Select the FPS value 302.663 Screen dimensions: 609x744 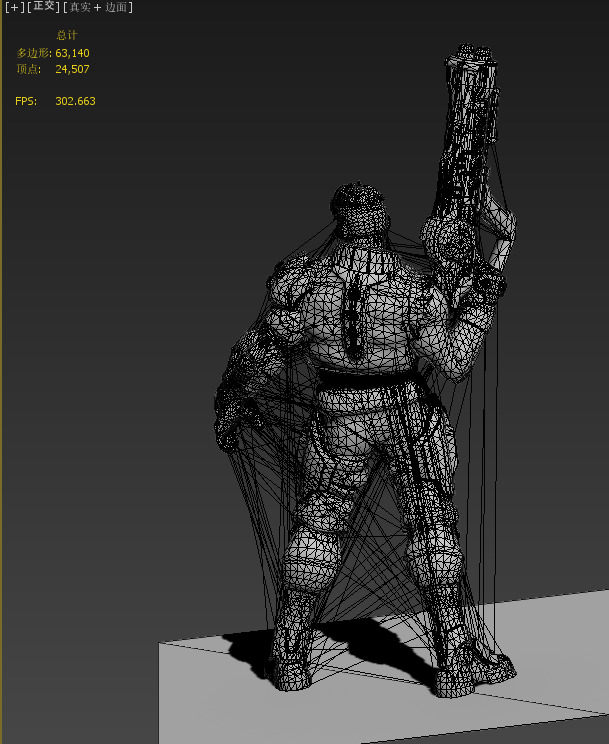(x=75, y=101)
